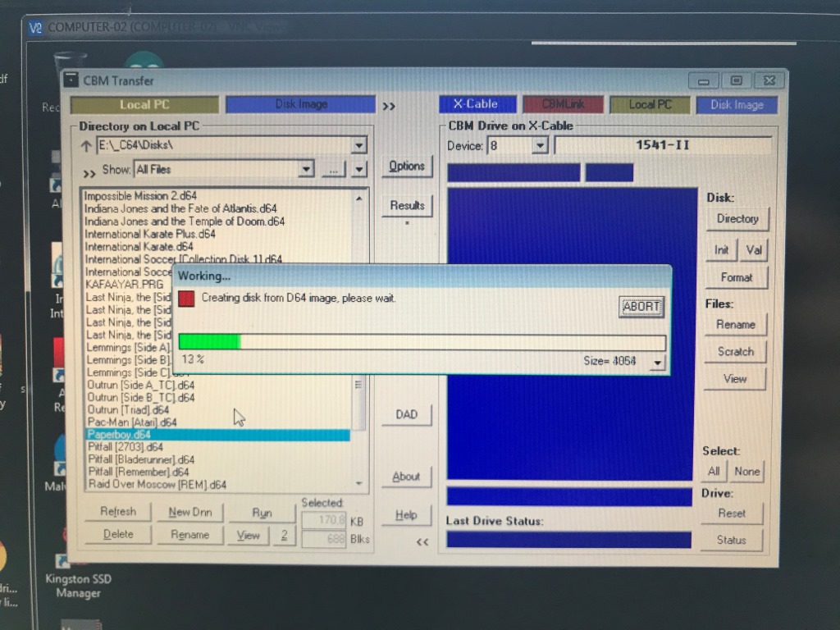Click the >> transfer arrows beside Disk Image
The height and width of the screenshot is (630, 840).
[x=389, y=106]
